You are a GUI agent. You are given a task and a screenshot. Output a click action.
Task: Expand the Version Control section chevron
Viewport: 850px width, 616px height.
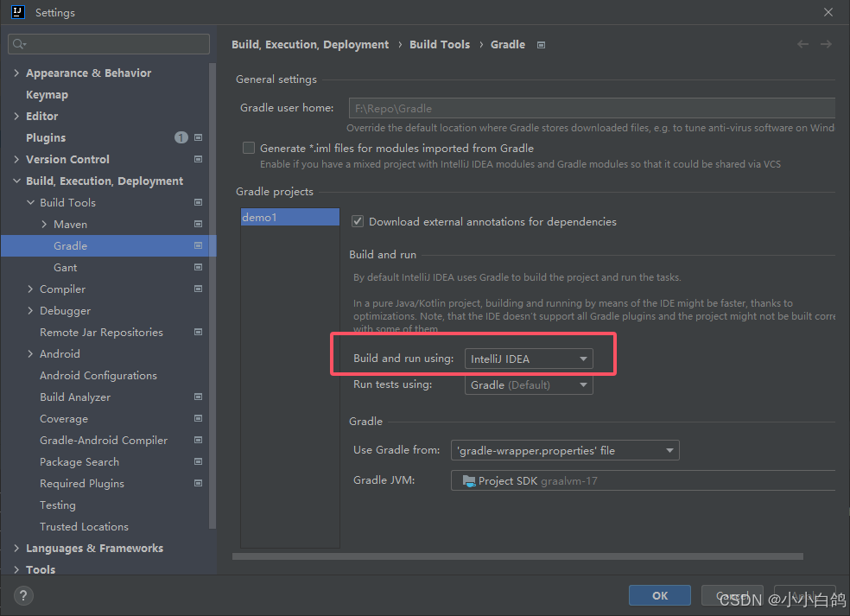coord(16,160)
